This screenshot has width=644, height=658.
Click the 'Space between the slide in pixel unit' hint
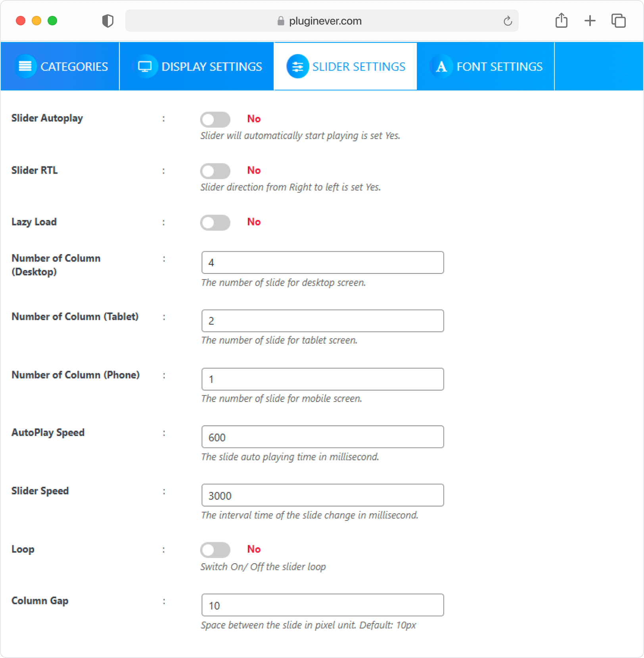[309, 625]
